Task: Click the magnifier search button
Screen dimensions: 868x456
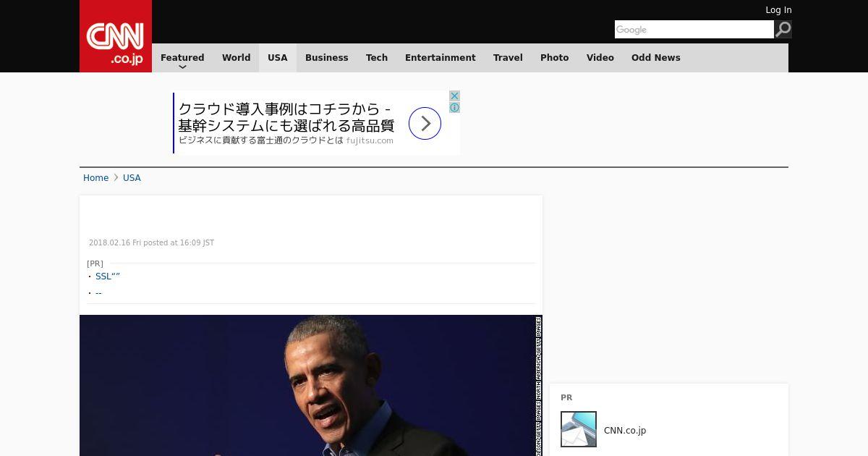Action: [x=783, y=29]
